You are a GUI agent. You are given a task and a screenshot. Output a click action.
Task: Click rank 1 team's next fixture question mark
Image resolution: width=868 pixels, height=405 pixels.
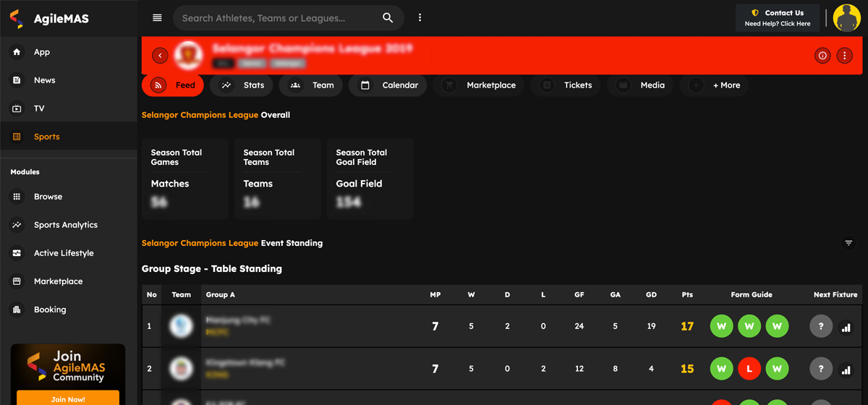pos(821,326)
